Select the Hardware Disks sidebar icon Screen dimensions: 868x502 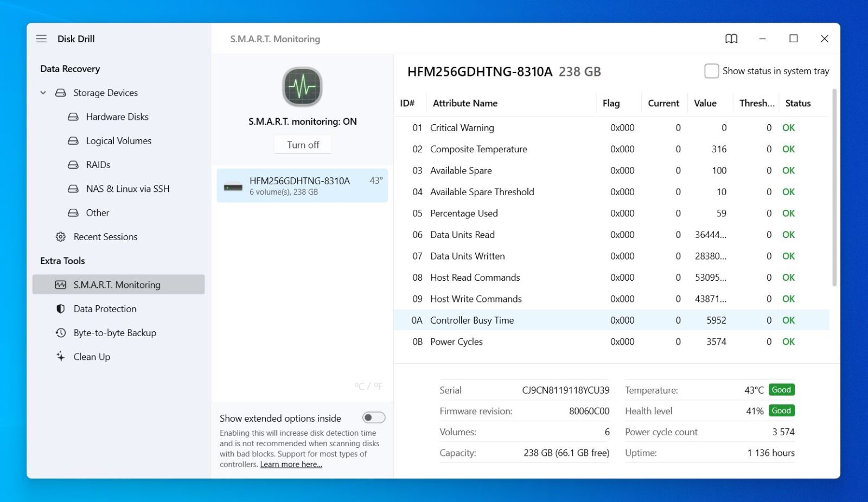click(74, 117)
